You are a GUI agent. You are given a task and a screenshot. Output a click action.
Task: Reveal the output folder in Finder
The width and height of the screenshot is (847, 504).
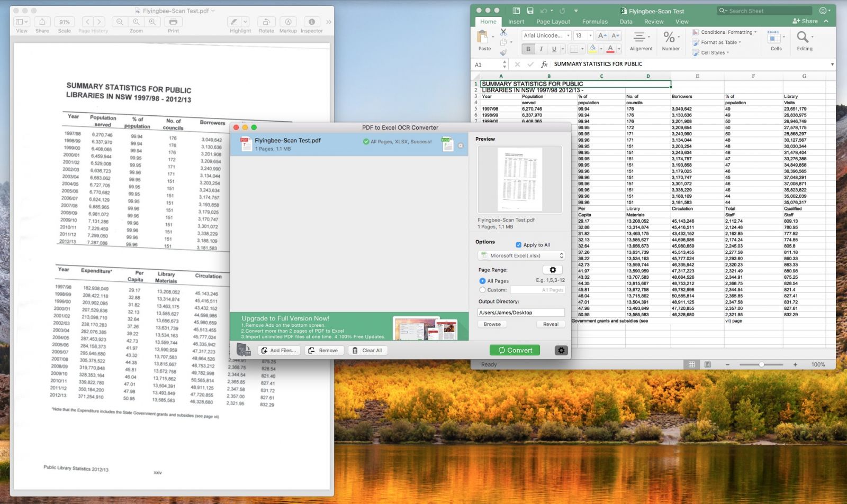pos(551,324)
